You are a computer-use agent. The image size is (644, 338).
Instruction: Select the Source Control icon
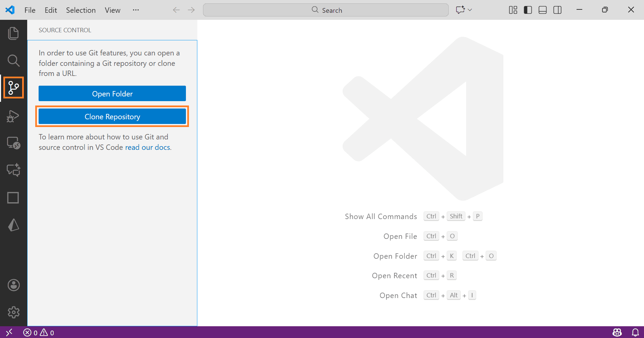point(13,87)
